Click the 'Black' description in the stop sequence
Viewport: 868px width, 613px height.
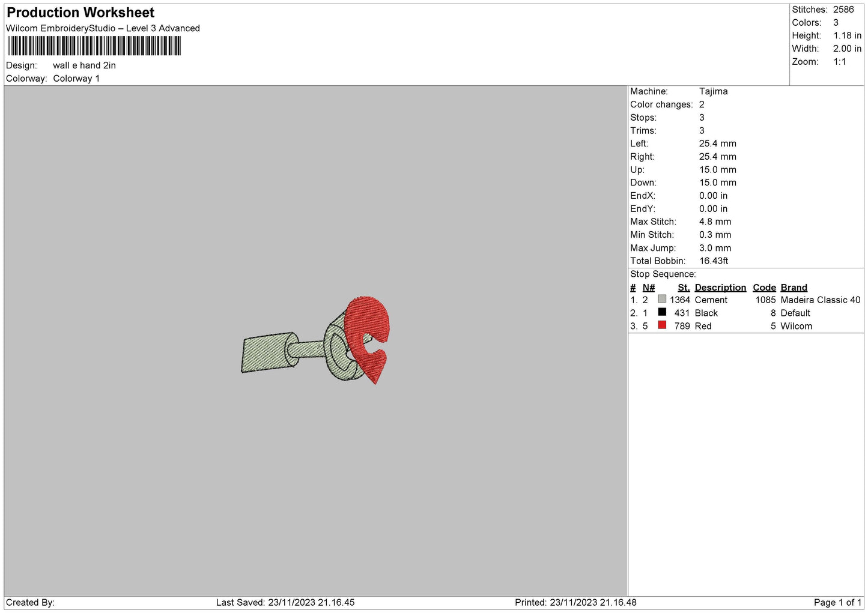(x=706, y=313)
